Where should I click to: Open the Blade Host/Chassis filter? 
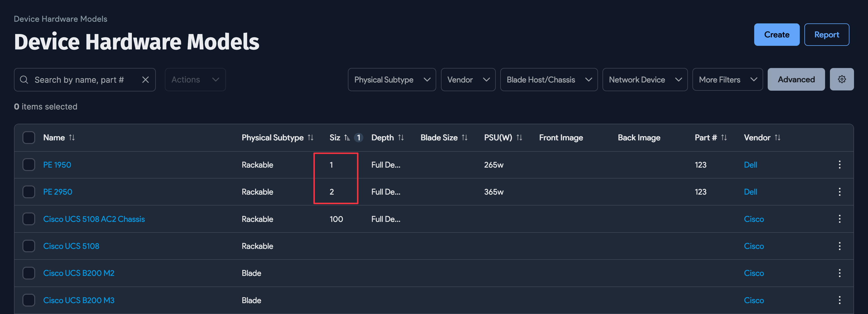549,80
